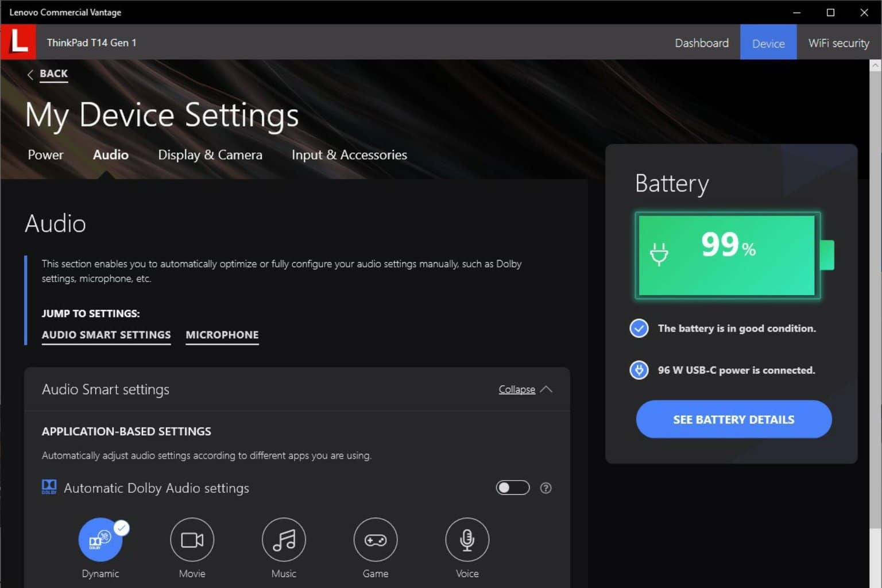Screen dimensions: 882x588
Task: Click the battery good condition checkmark icon
Action: (x=639, y=328)
